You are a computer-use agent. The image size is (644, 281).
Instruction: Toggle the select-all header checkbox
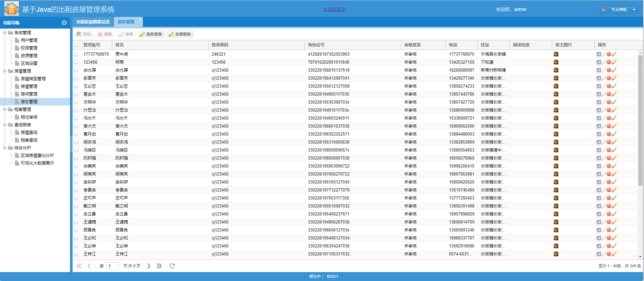pyautogui.click(x=76, y=45)
